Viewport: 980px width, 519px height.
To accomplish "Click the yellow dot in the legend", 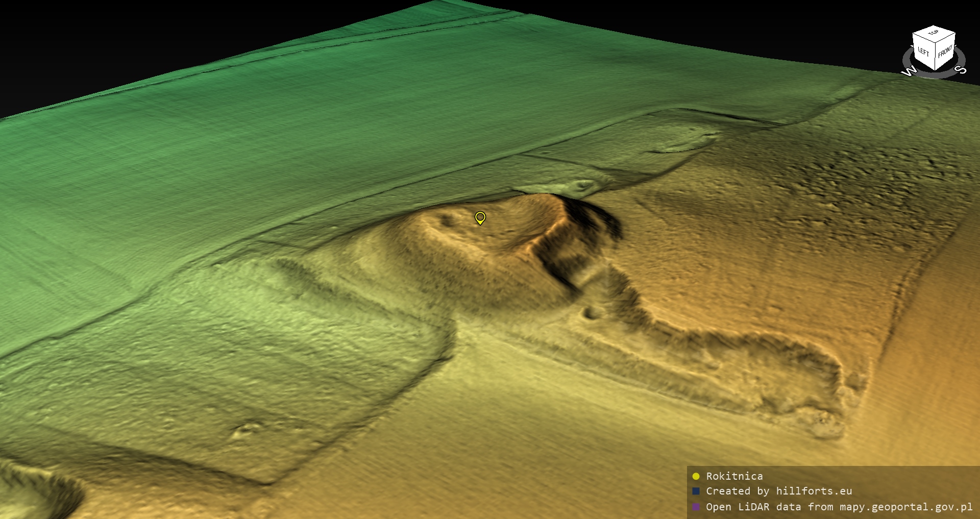I will [696, 476].
